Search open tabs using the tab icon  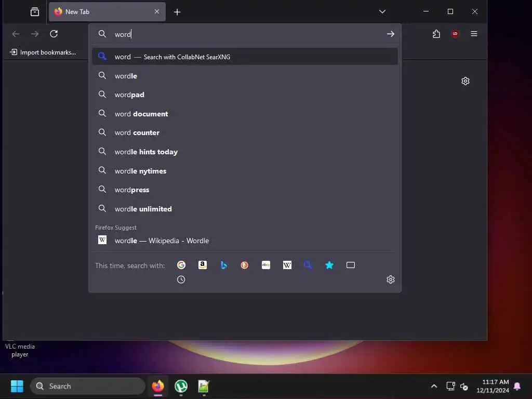(351, 265)
